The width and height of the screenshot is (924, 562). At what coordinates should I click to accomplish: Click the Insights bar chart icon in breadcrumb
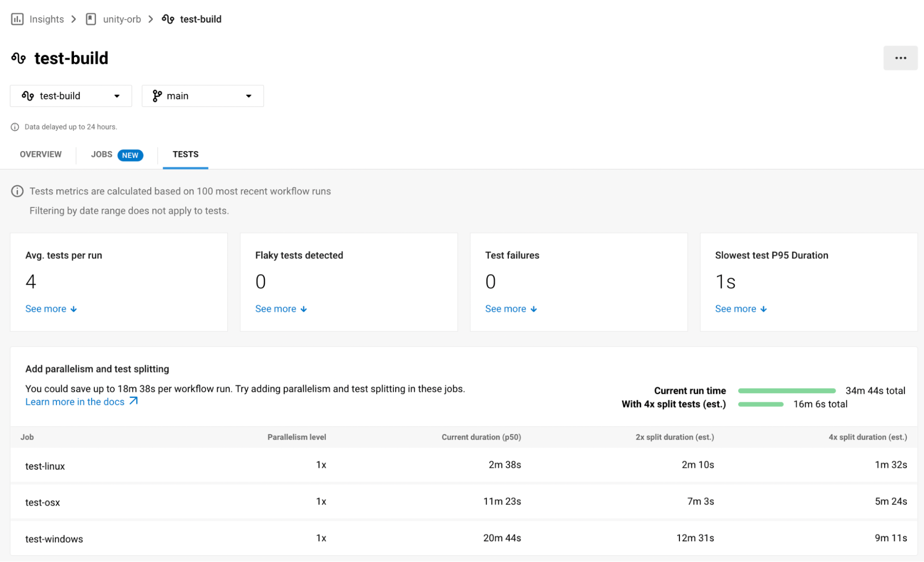(x=17, y=19)
